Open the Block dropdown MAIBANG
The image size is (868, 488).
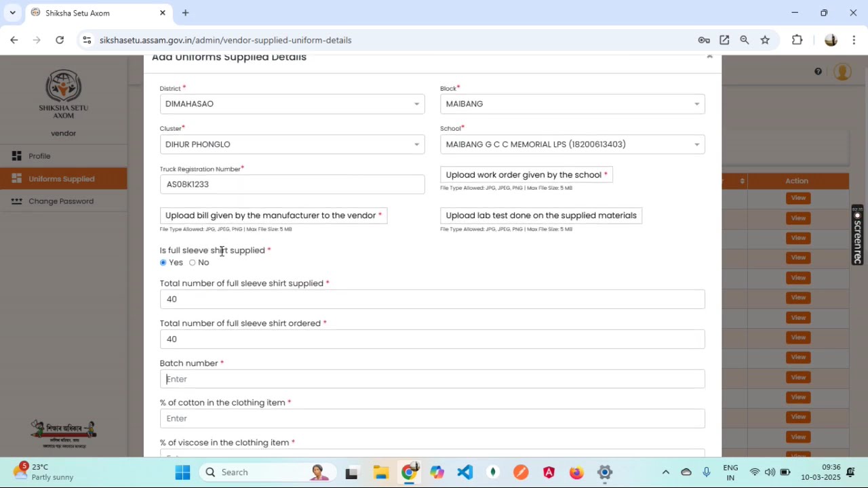point(572,104)
